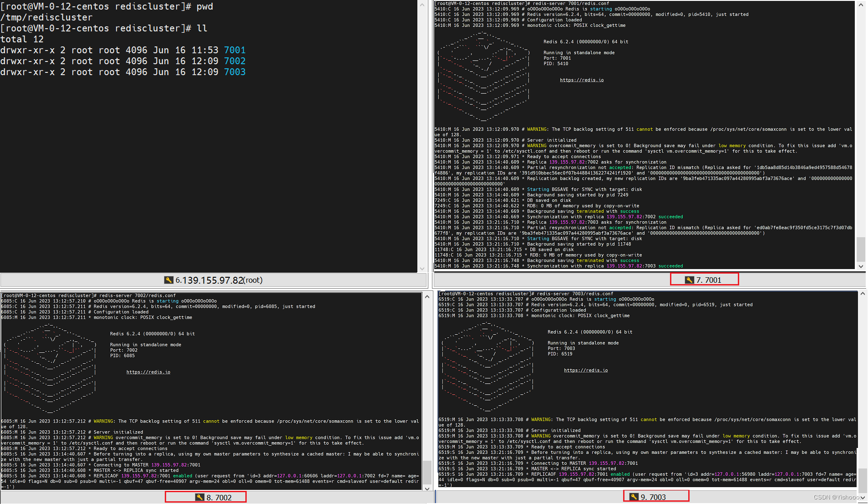Open the https://redis.io link in the 7001 pane
Viewport: 868px width, 504px height.
[582, 80]
